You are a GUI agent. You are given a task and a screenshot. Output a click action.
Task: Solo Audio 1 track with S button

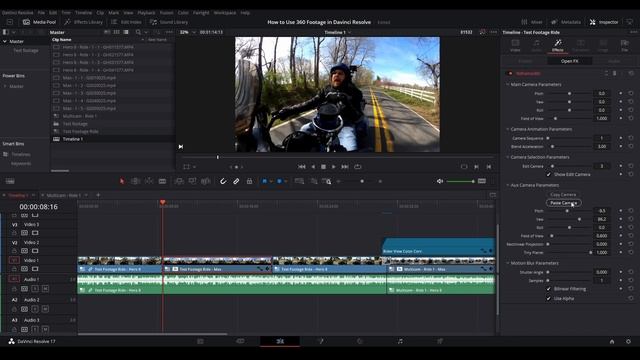(x=35, y=289)
